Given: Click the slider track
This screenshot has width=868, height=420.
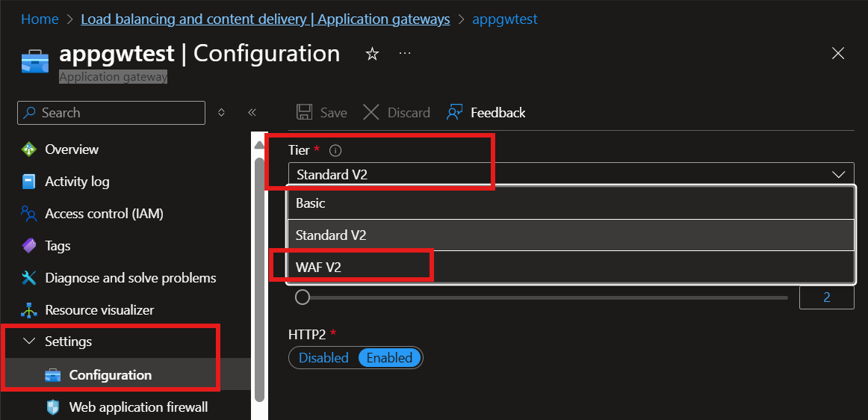Looking at the screenshot, I should pos(548,297).
